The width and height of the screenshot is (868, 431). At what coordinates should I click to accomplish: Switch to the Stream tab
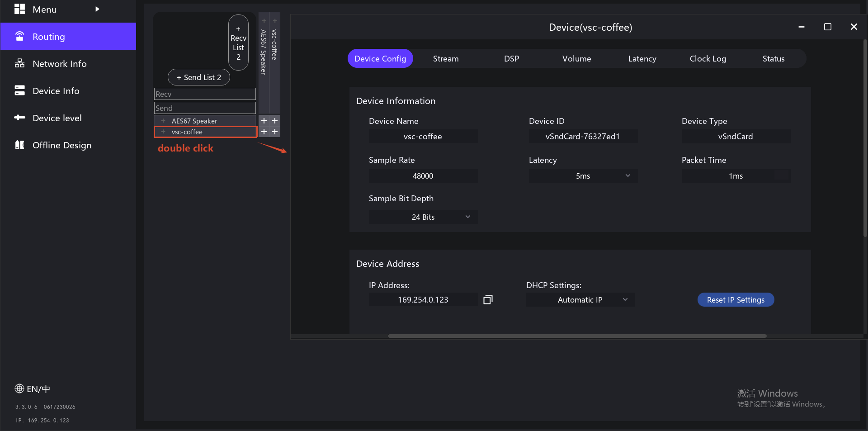point(446,58)
